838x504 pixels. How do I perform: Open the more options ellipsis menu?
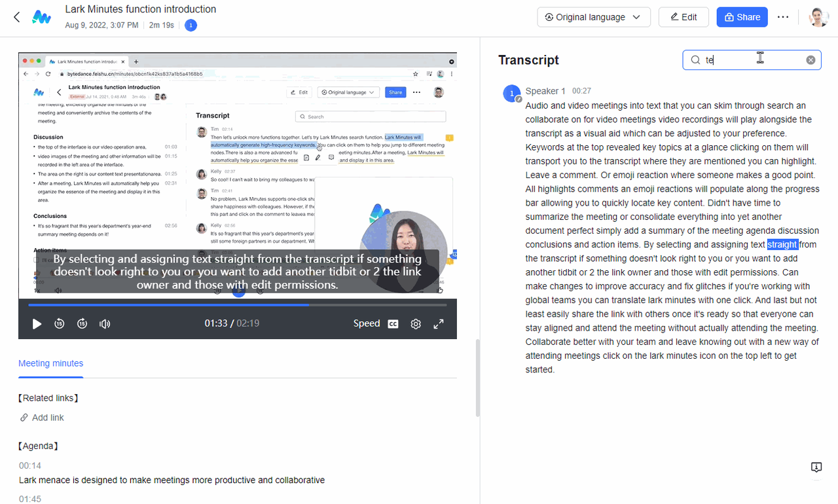point(783,17)
